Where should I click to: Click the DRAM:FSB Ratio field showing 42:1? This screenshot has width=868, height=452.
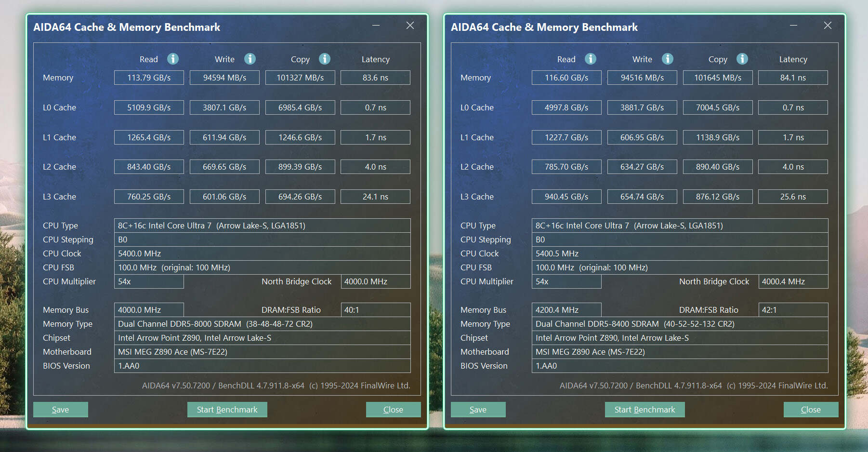(x=793, y=310)
